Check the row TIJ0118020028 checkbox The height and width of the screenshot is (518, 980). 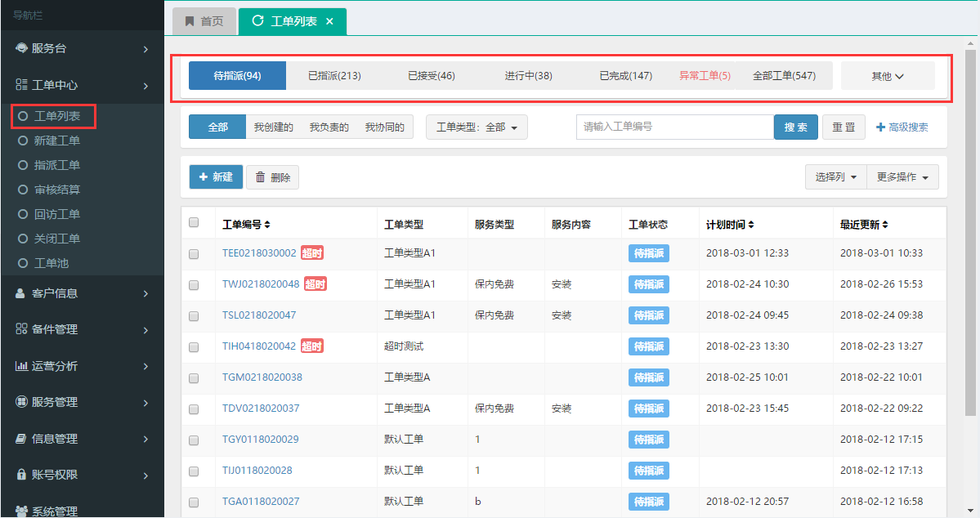194,471
